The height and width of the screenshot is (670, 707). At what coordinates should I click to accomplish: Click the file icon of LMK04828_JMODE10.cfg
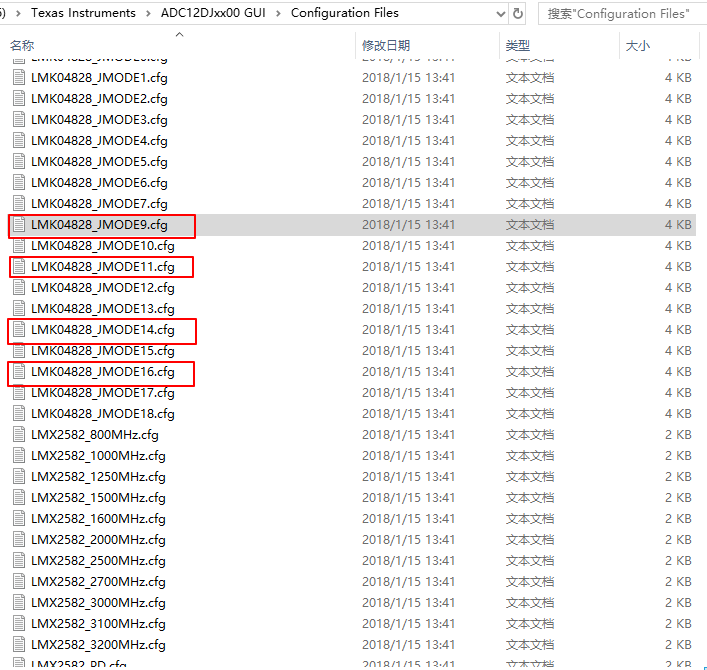19,245
